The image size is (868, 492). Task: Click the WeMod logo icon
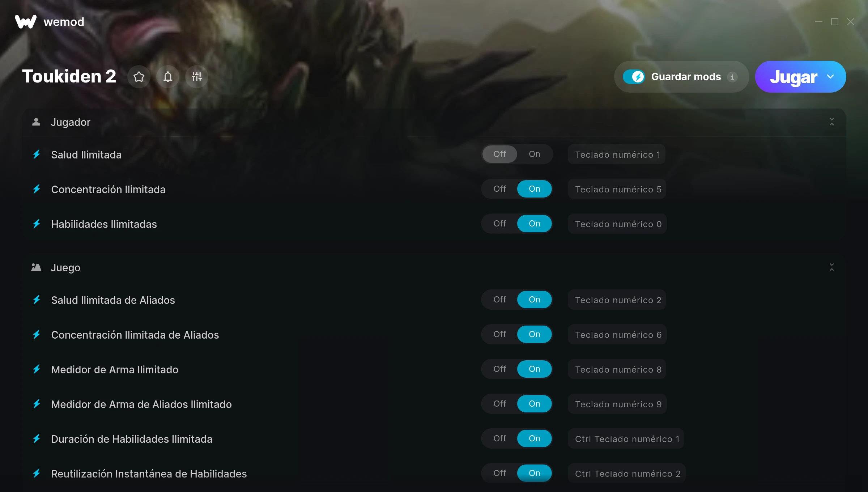[x=26, y=22]
